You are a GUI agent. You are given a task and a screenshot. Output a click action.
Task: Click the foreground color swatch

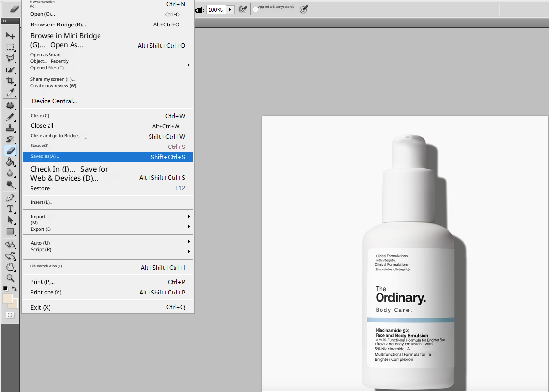[x=7, y=298]
